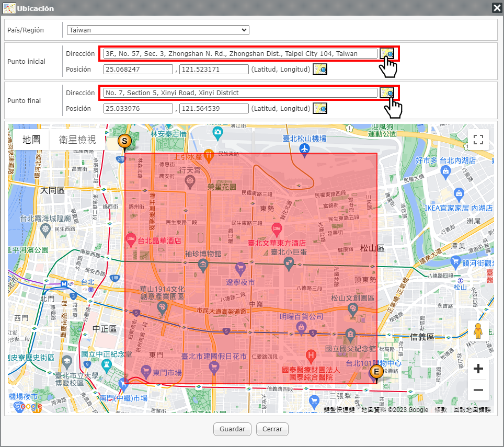Image resolution: width=504 pixels, height=447 pixels.
Task: Click 臺北松山機場 airport marker
Action: coord(304,150)
